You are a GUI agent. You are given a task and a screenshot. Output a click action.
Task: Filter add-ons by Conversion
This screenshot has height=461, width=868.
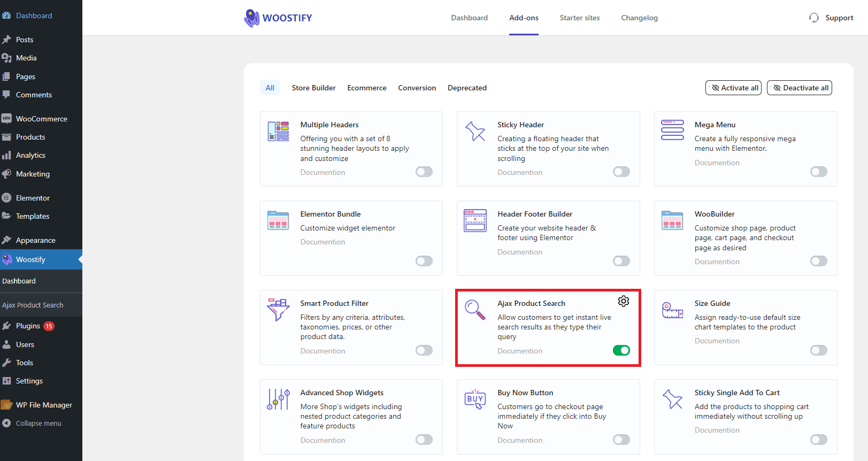[417, 88]
